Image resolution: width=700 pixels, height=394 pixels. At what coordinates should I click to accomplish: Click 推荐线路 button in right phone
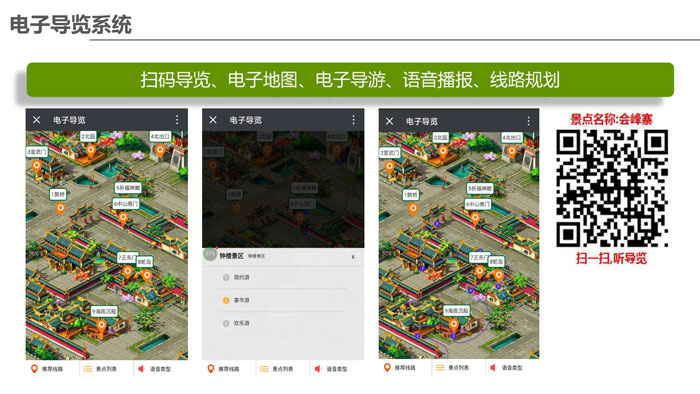click(400, 368)
